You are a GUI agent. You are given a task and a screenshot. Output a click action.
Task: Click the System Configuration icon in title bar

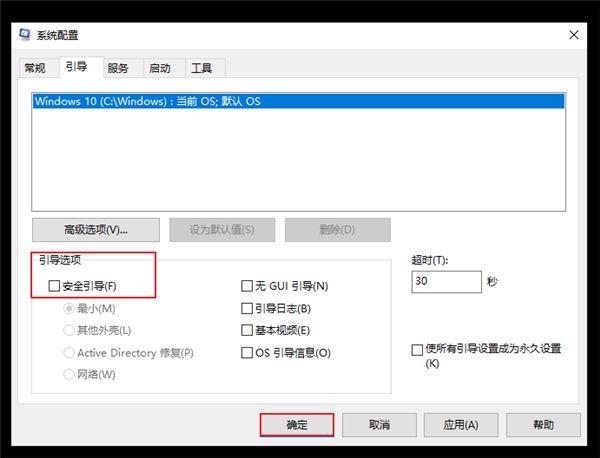point(24,34)
